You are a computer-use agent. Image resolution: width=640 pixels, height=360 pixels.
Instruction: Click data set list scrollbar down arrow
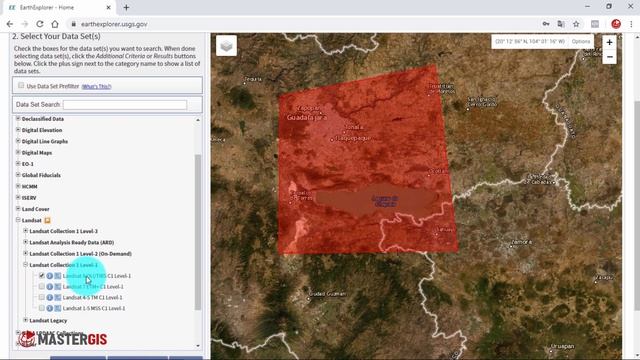click(x=198, y=346)
